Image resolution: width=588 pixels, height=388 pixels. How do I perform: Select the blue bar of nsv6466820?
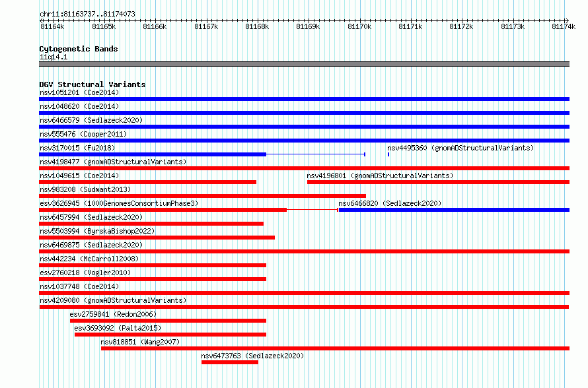(454, 210)
